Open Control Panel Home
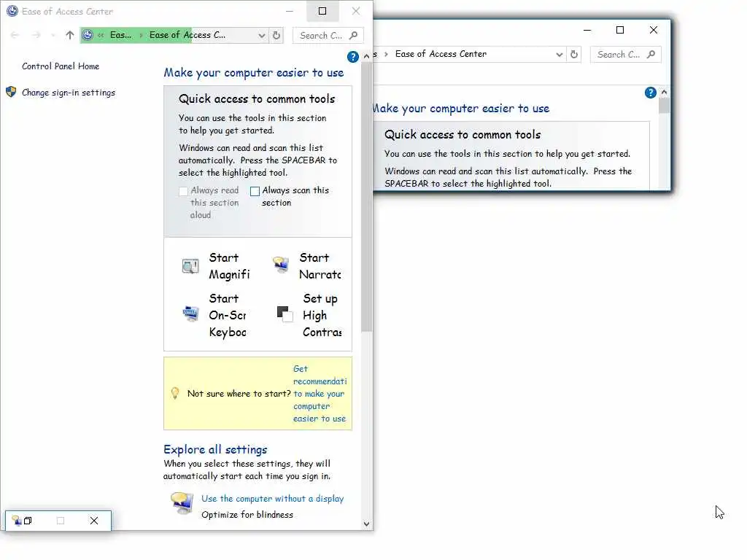The image size is (747, 560). [61, 66]
